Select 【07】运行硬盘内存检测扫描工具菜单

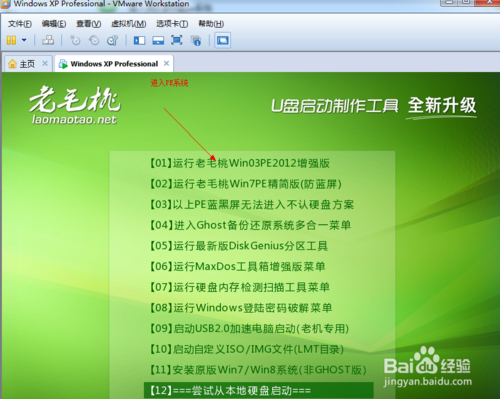(x=240, y=287)
